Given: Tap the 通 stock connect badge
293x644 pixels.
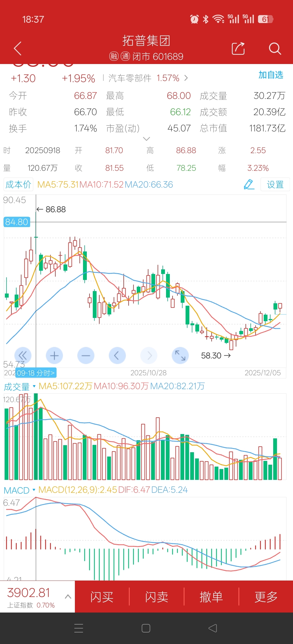Looking at the screenshot, I should pos(125,56).
